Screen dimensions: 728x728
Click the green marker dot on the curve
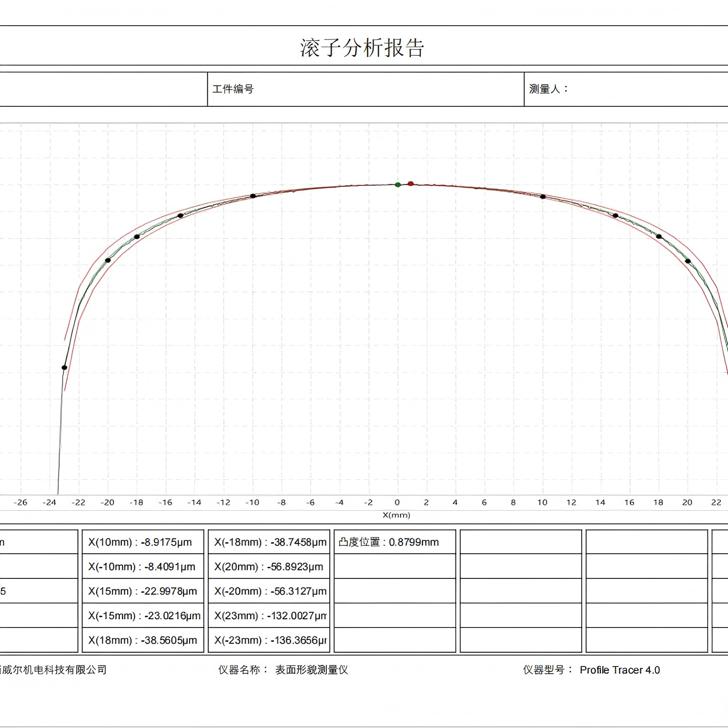click(x=398, y=185)
